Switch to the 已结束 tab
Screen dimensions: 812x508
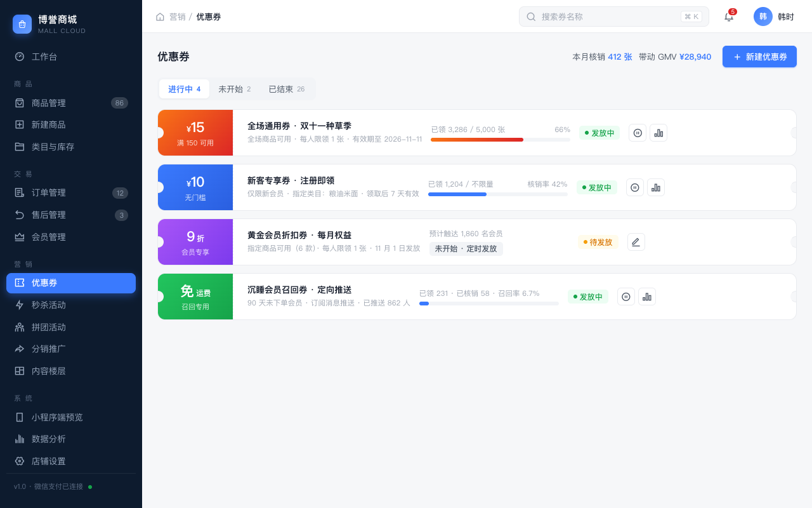tap(287, 89)
